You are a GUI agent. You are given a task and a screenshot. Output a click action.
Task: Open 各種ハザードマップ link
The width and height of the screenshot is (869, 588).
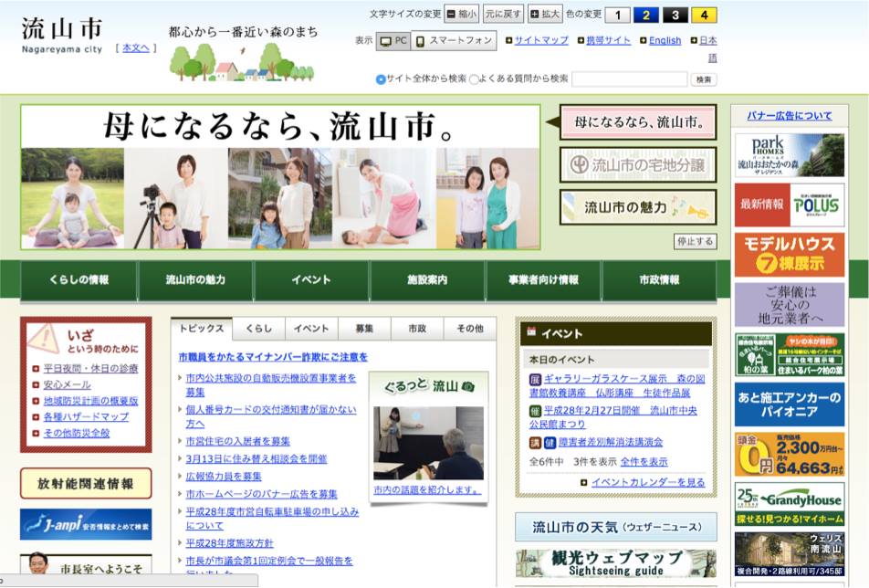pos(86,416)
